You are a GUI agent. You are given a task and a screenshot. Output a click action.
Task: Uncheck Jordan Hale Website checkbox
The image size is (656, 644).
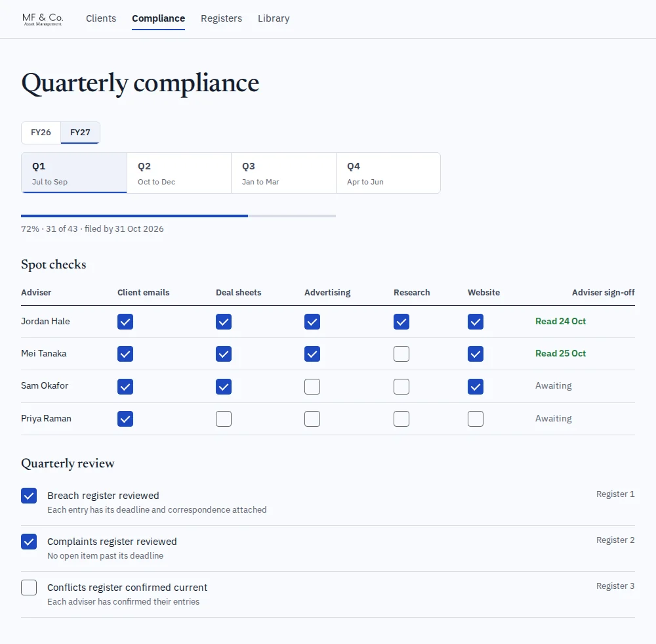(475, 322)
